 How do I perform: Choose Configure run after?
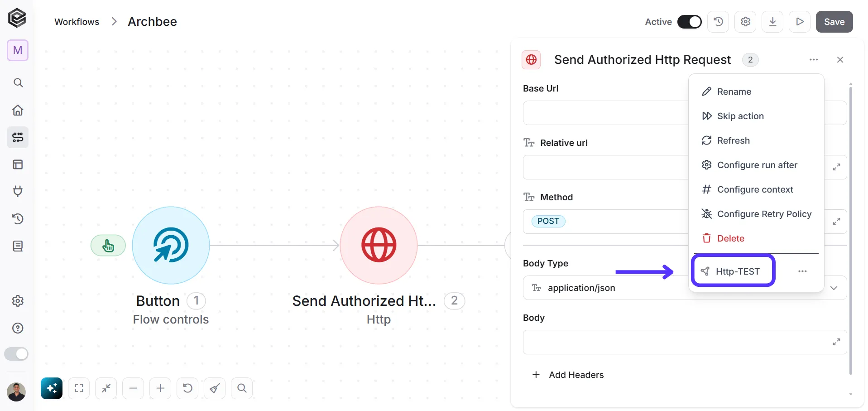(x=756, y=165)
